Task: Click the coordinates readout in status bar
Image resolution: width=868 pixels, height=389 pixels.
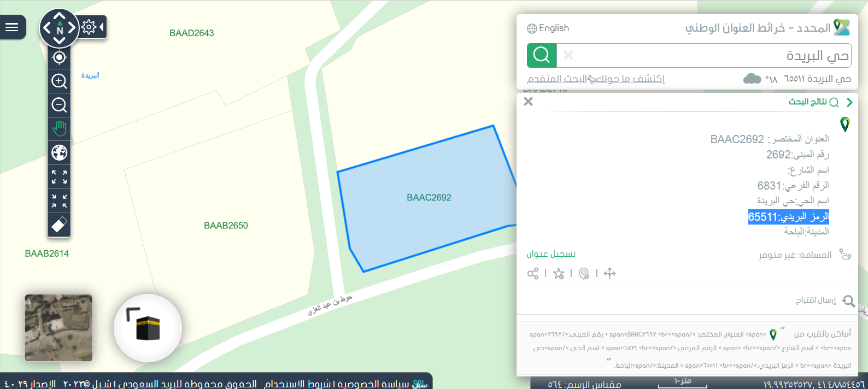Action: pyautogui.click(x=814, y=385)
